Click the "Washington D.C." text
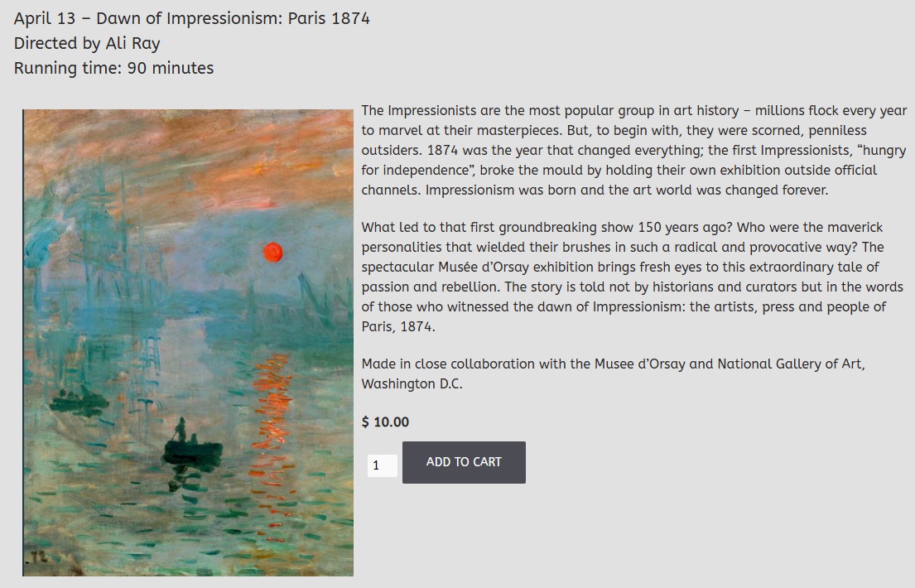 tap(412, 383)
